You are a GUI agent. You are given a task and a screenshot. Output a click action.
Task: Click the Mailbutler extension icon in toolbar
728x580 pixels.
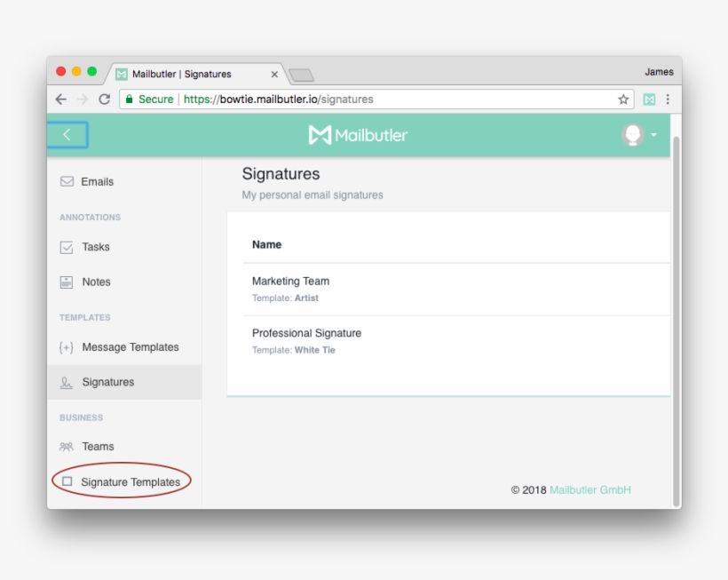click(649, 99)
